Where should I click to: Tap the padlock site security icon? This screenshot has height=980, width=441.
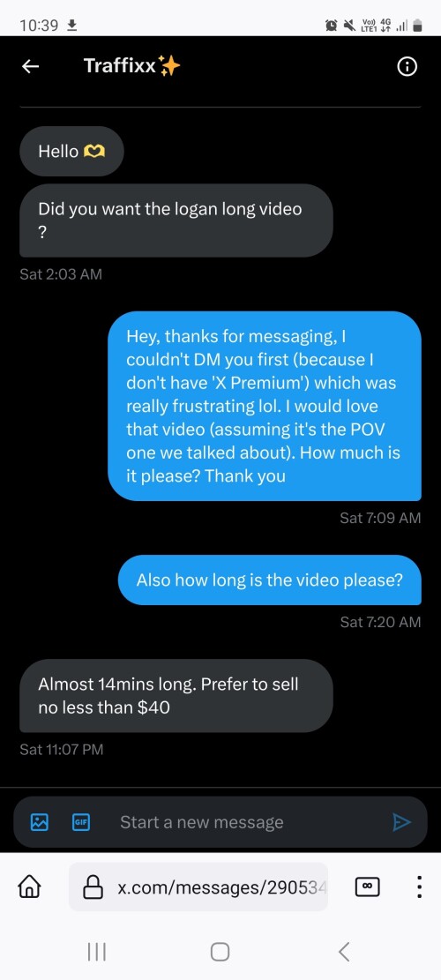point(93,886)
